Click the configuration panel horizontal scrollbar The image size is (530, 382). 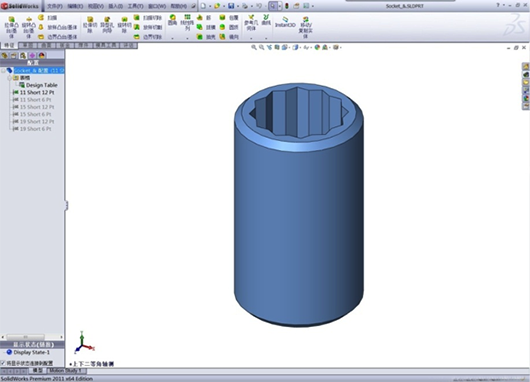(32, 337)
